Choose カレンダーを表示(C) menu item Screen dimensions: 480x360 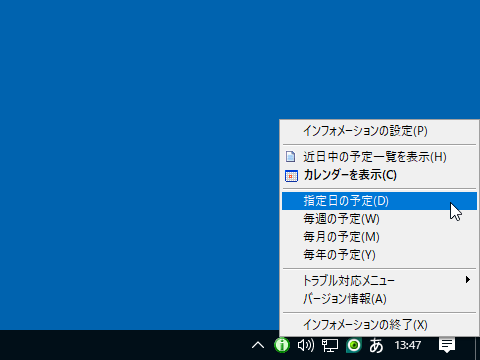click(x=379, y=175)
